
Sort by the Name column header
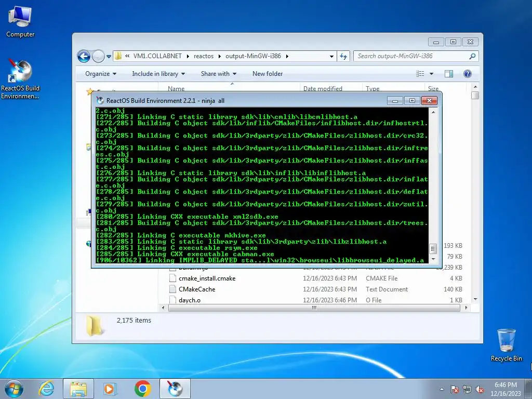[x=176, y=88]
